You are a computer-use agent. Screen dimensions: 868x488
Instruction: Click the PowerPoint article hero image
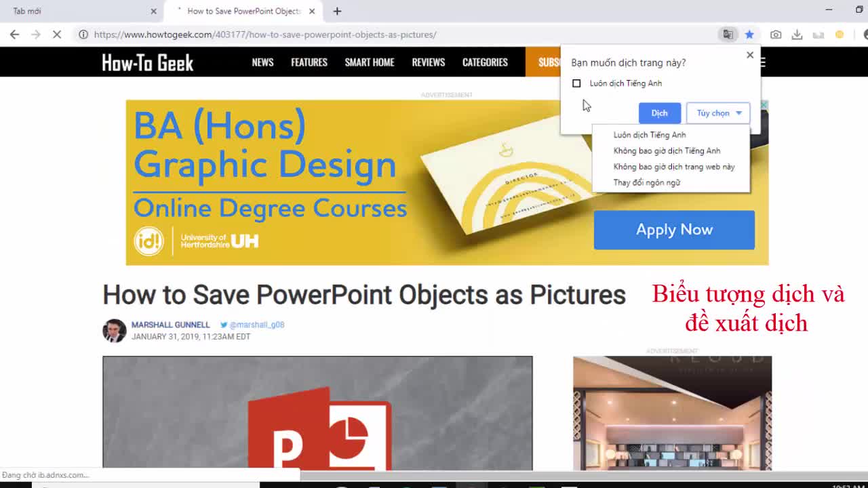pyautogui.click(x=317, y=413)
